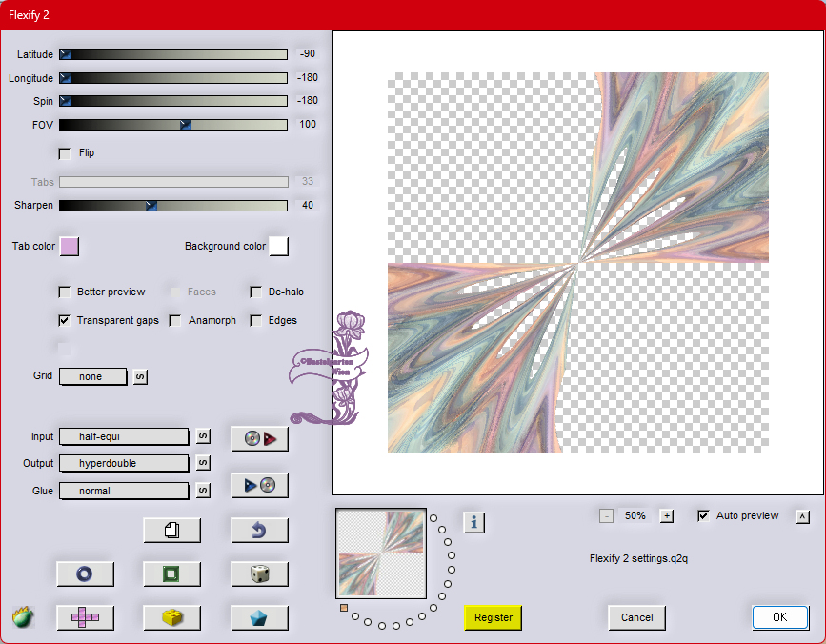The height and width of the screenshot is (644, 826).
Task: Open the Tab color swatch
Action: pos(70,247)
